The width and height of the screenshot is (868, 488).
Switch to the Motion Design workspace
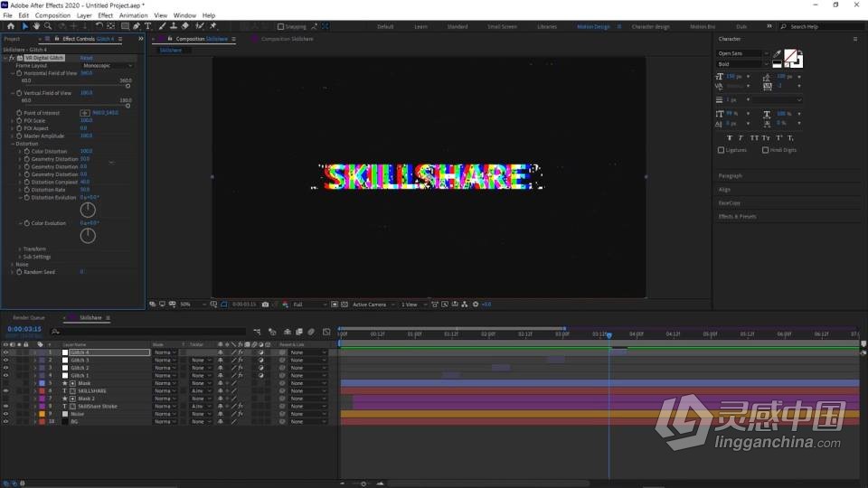coord(593,26)
